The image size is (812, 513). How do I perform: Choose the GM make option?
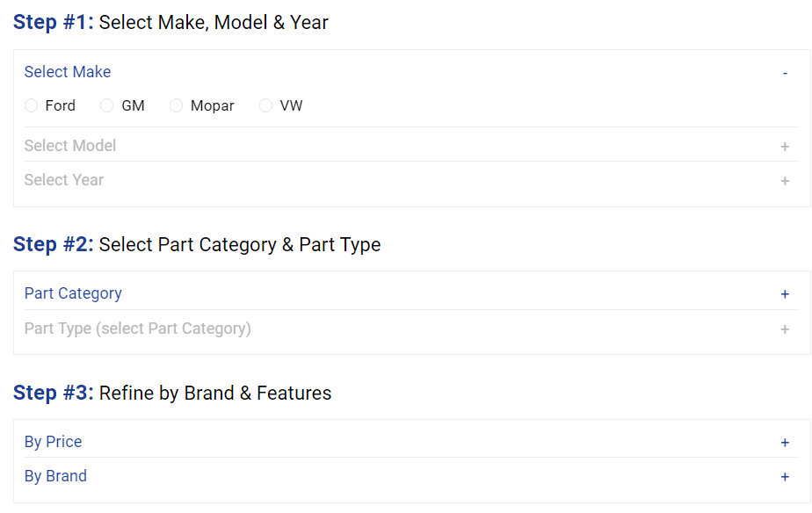[107, 105]
